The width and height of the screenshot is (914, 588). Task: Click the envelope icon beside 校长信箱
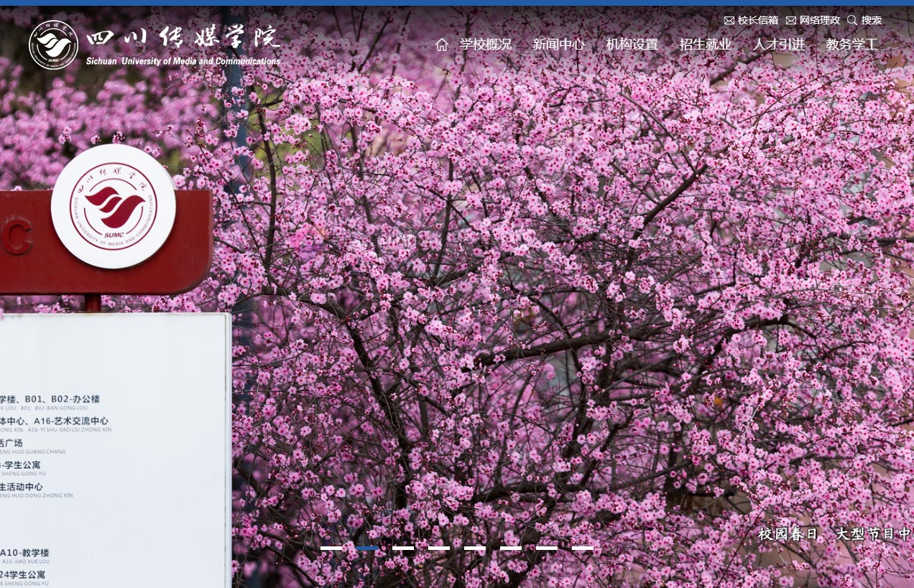coord(729,21)
